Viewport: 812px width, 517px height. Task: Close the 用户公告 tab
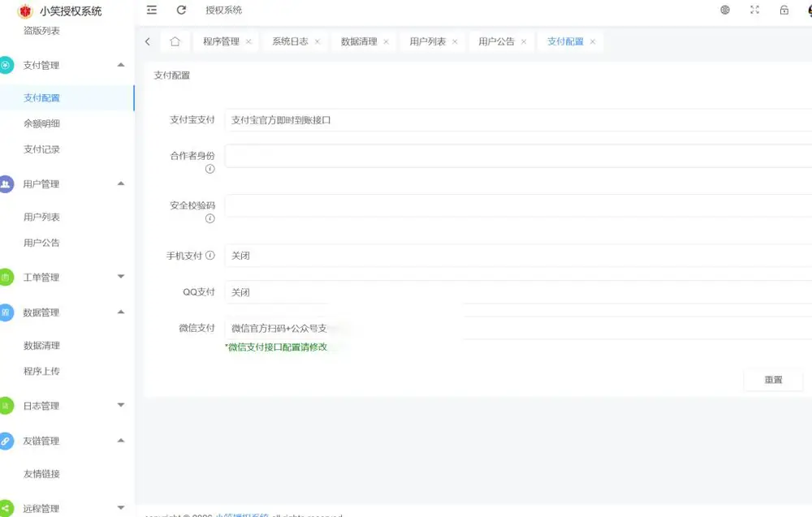click(524, 41)
